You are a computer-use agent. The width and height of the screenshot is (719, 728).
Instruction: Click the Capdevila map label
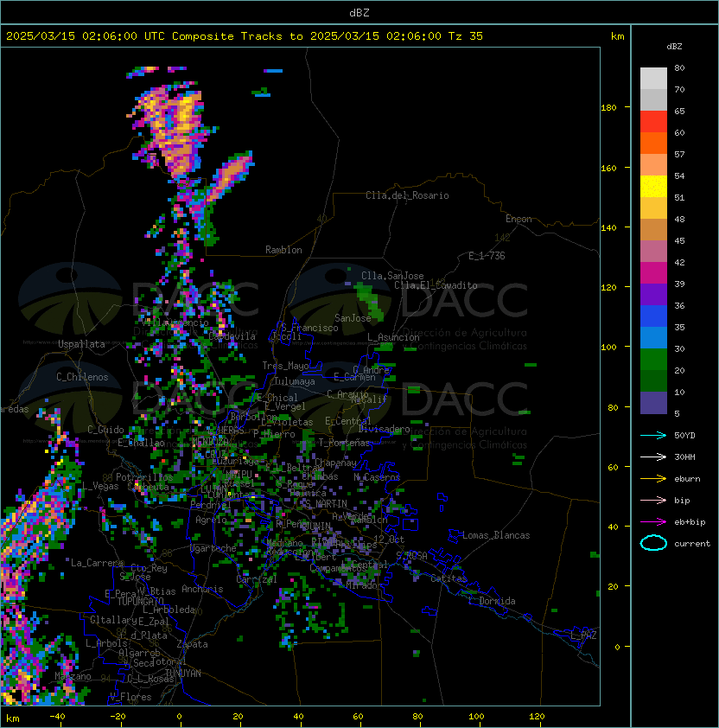pos(232,336)
